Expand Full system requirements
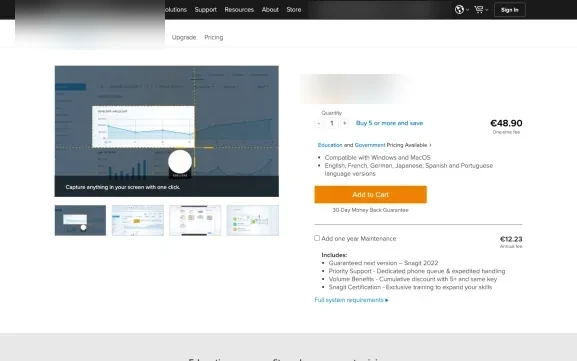Viewport: 577px width, 361px height. pos(351,300)
